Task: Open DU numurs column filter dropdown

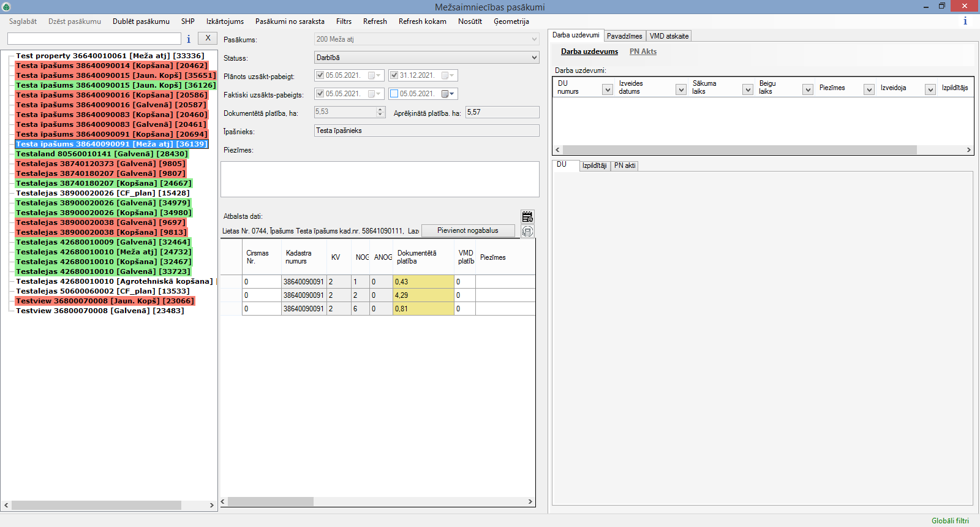Action: click(607, 89)
